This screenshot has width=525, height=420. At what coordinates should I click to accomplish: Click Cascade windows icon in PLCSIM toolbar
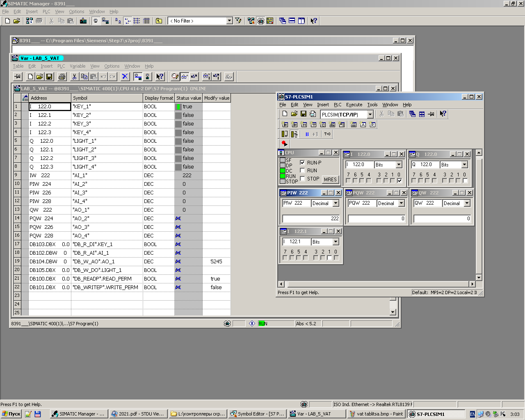click(412, 114)
